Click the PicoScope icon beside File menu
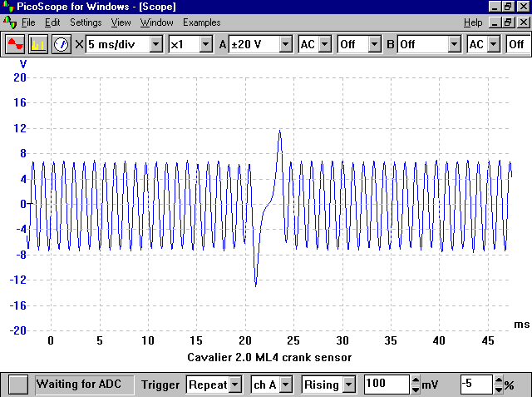The width and height of the screenshot is (532, 397). 9,22
